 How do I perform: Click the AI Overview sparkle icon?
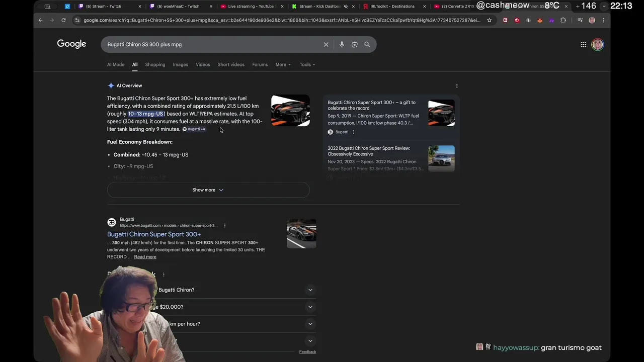111,85
